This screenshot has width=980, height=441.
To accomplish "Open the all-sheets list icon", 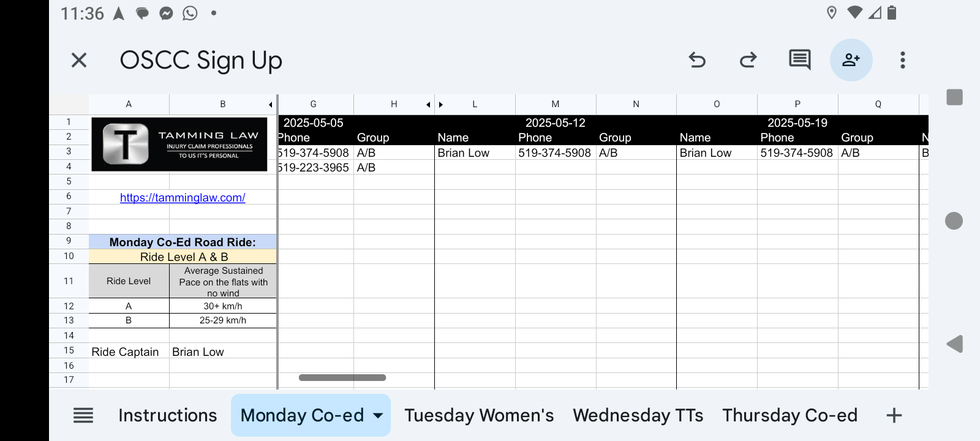I will (x=83, y=415).
